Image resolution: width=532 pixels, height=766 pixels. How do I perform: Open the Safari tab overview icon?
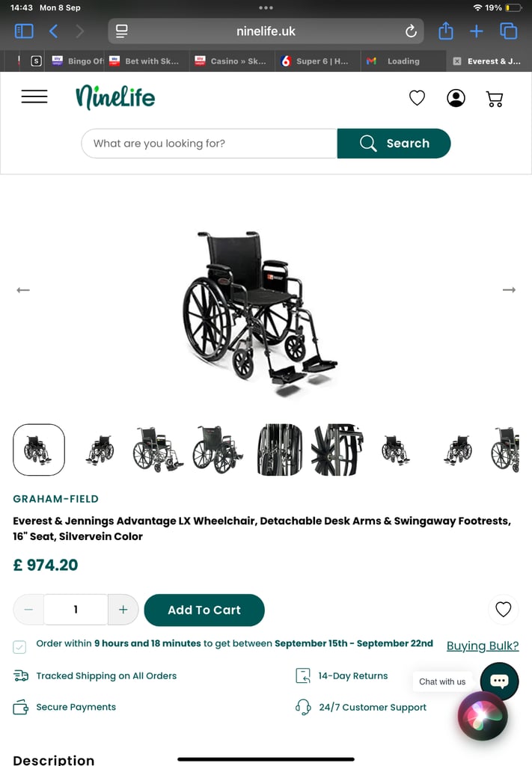509,31
